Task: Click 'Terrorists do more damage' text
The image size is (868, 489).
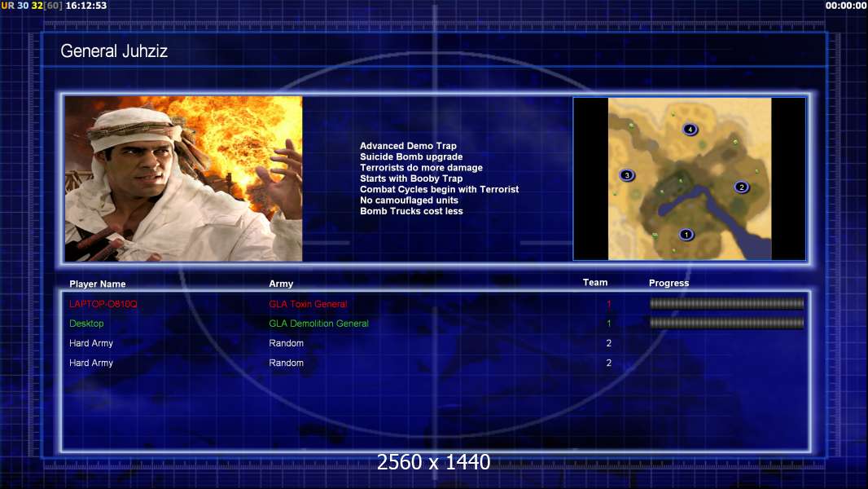Action: [421, 167]
